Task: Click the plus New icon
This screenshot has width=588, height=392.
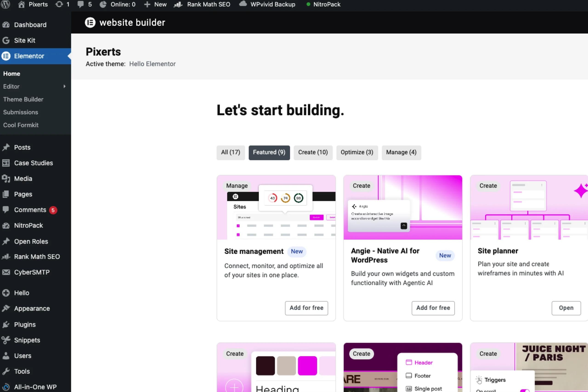Action: click(x=147, y=4)
